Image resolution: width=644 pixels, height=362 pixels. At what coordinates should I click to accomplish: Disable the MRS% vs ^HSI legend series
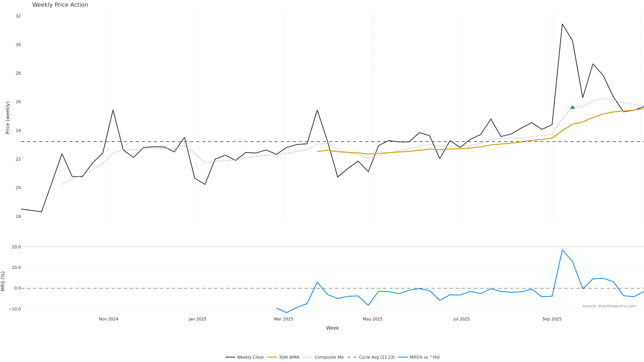tap(424, 357)
